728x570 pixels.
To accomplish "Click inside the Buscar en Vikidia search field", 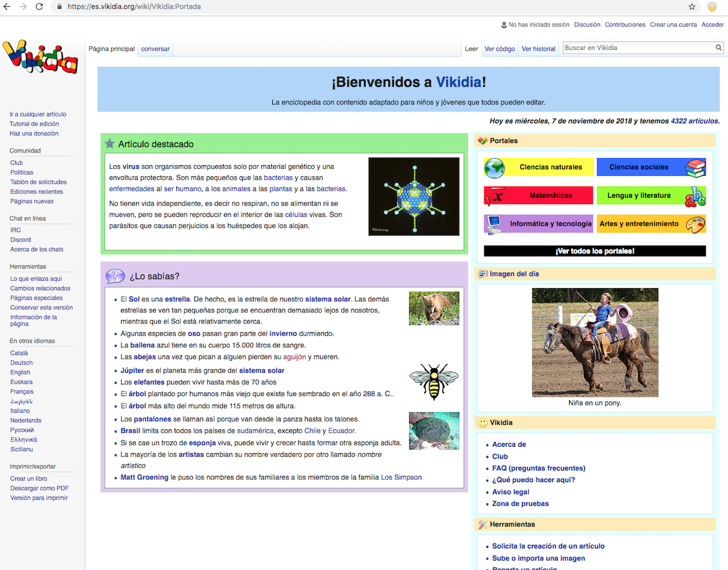I will 634,48.
